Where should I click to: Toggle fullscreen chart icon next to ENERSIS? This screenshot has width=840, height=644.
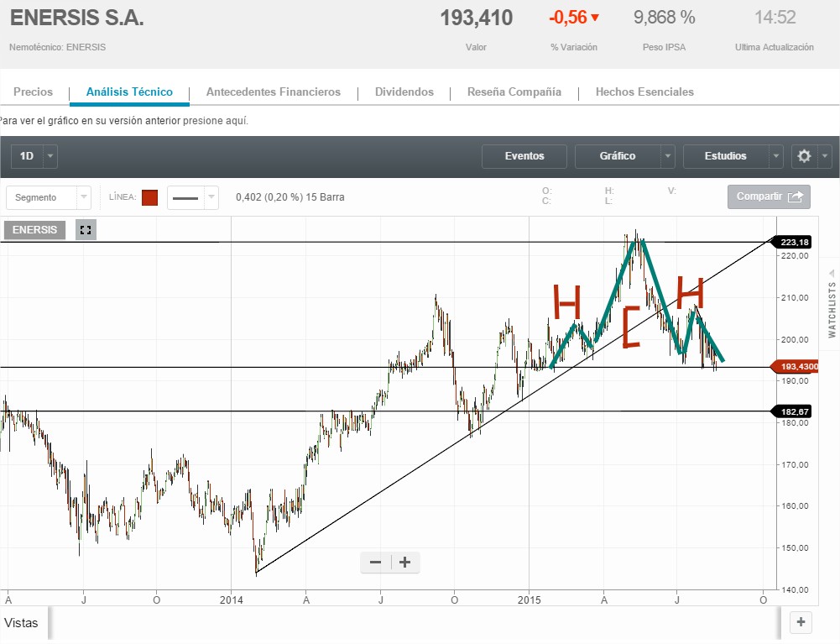[x=86, y=230]
